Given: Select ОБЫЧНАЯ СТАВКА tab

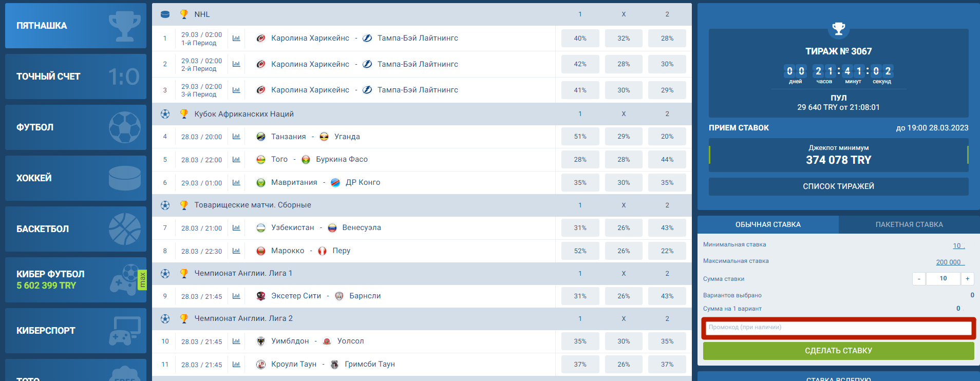Looking at the screenshot, I should point(768,224).
